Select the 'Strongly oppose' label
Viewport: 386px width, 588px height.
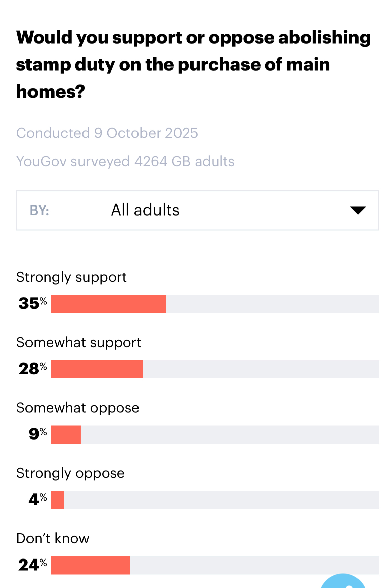(x=70, y=473)
